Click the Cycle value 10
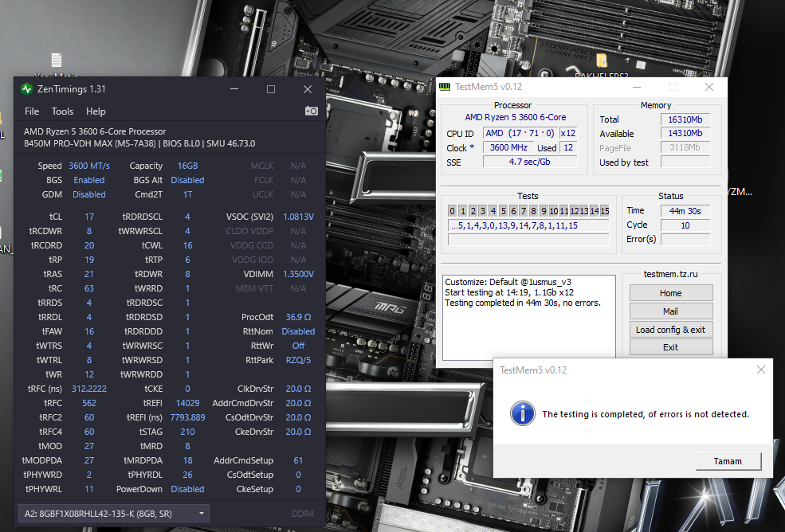Screen dimensions: 785x532 (x=685, y=225)
